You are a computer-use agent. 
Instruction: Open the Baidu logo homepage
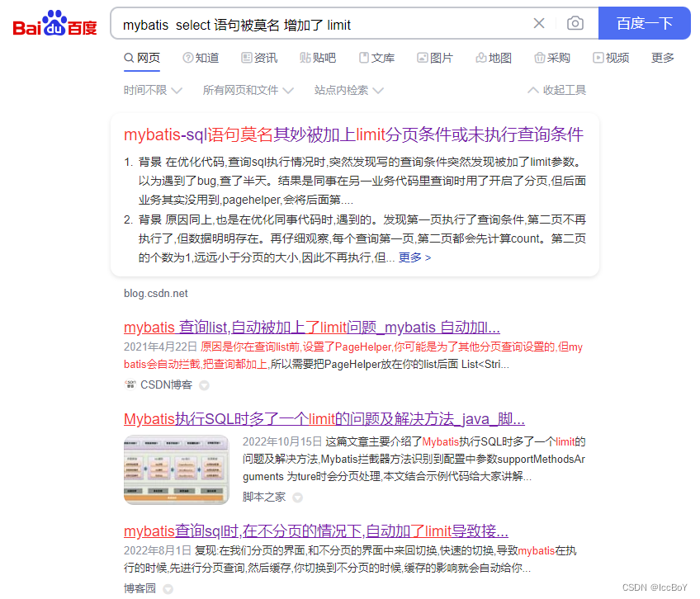[55, 23]
